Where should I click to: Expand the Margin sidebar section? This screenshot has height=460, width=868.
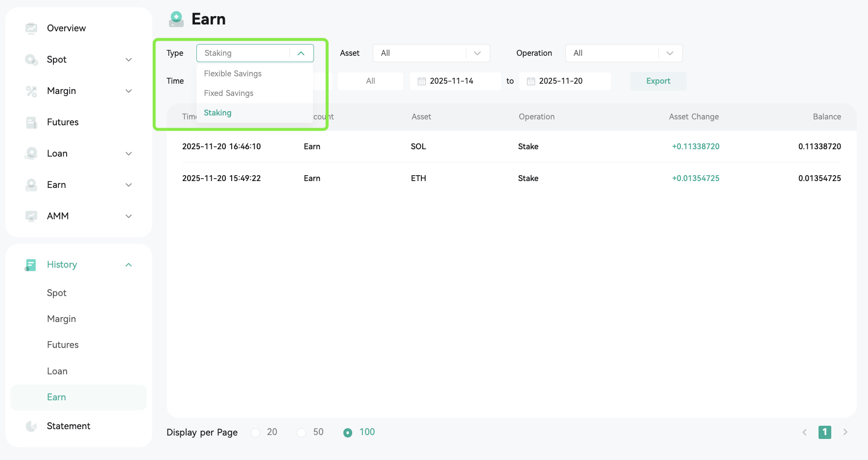[129, 91]
